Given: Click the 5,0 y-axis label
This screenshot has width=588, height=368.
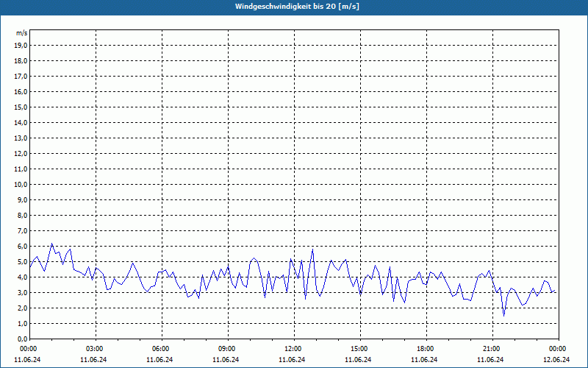Looking at the screenshot, I should pos(22,262).
